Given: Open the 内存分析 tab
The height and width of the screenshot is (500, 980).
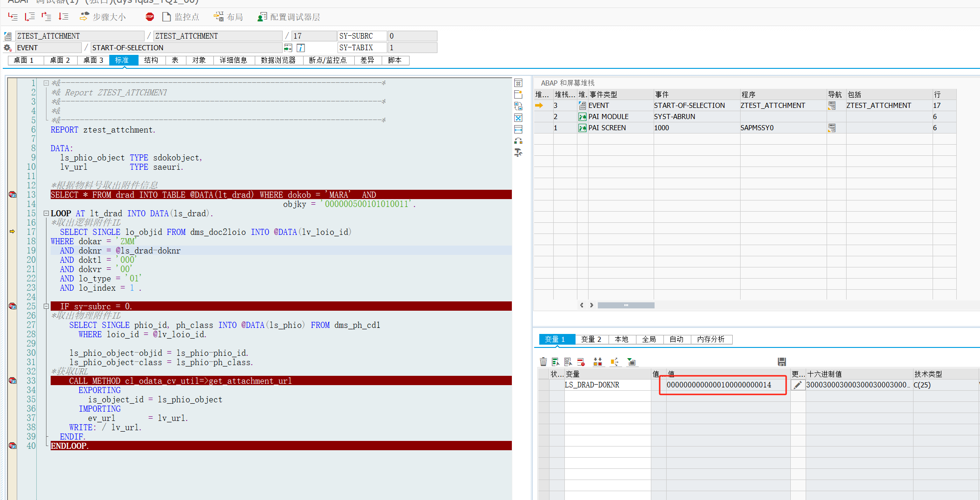Looking at the screenshot, I should [711, 339].
